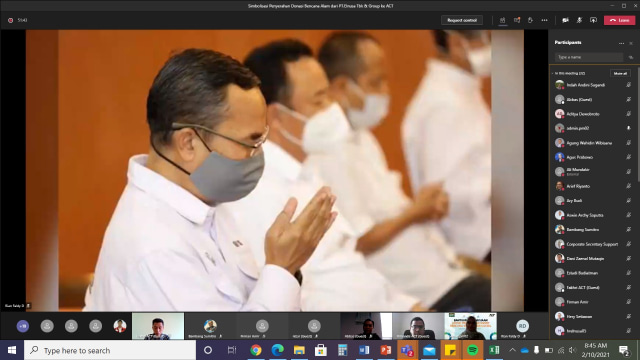Open the meeting chat icon
This screenshot has height=360, width=640.
coord(517,20)
